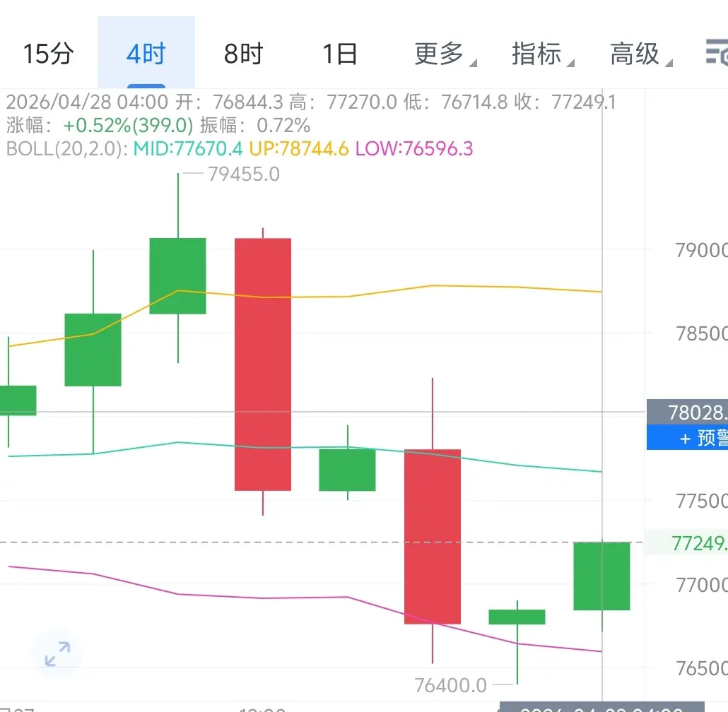Click the 77249 current price label

[x=687, y=542]
